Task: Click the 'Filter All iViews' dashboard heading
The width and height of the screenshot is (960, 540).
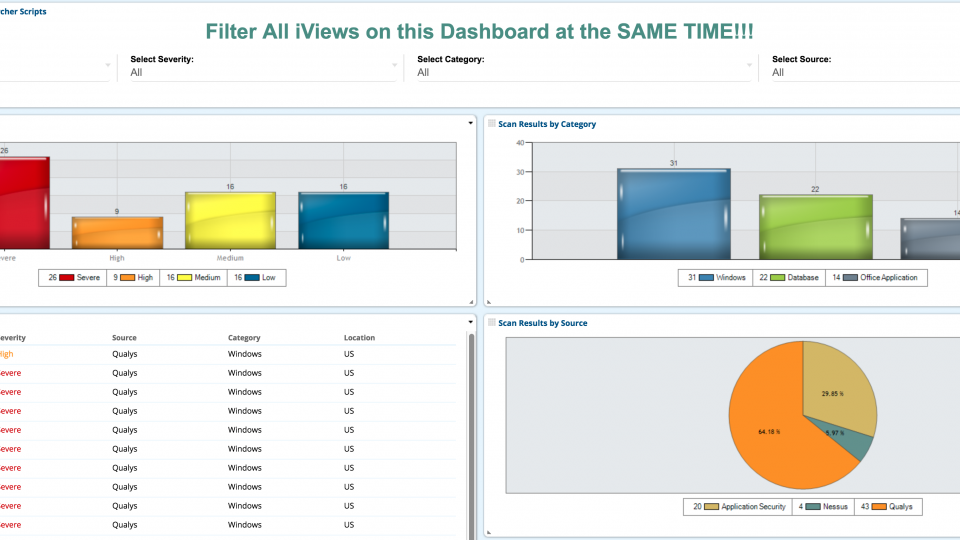Action: coord(479,32)
